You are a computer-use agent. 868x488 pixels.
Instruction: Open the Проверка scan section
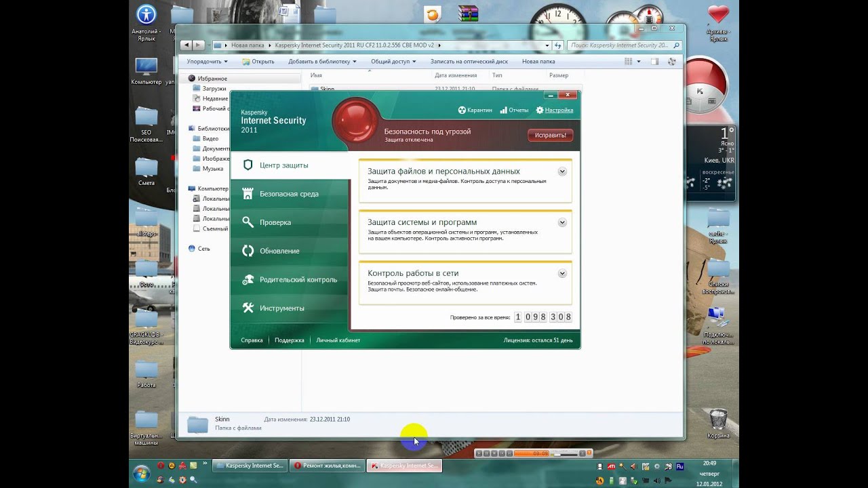pos(290,222)
